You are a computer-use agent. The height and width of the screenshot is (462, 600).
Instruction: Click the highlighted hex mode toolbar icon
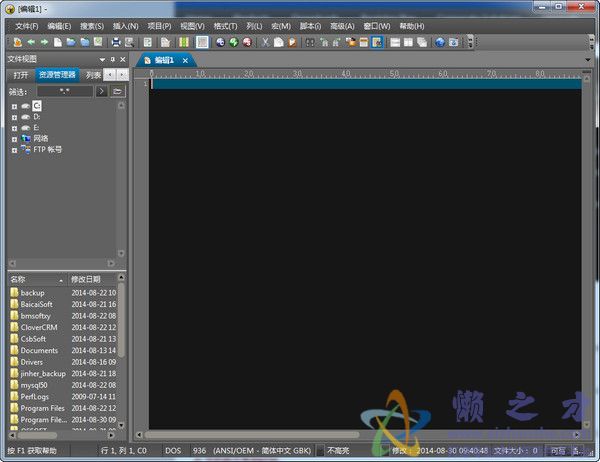[202, 42]
